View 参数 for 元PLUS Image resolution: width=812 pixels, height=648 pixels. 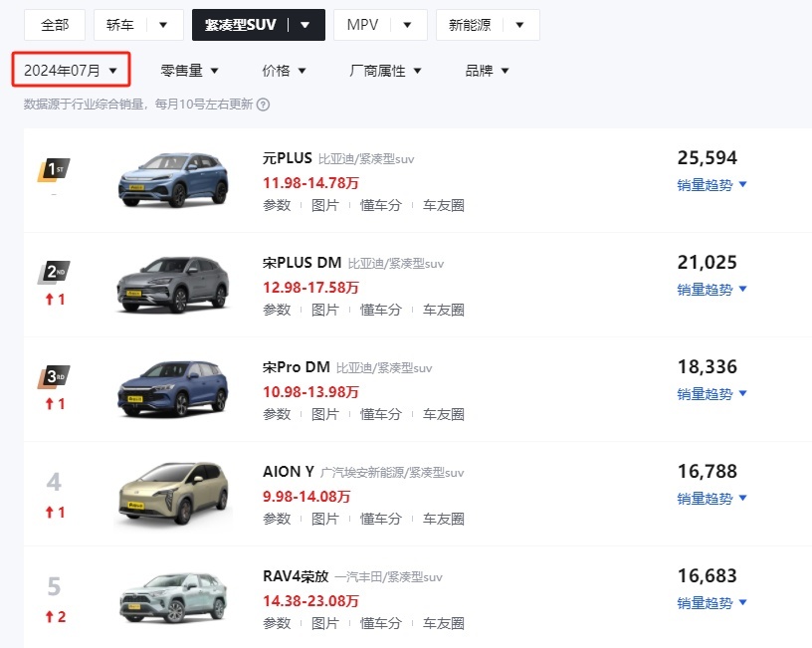(x=277, y=206)
